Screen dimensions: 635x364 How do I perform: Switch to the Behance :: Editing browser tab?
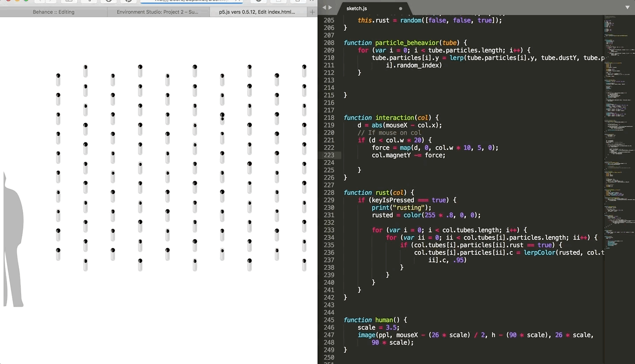click(x=53, y=12)
